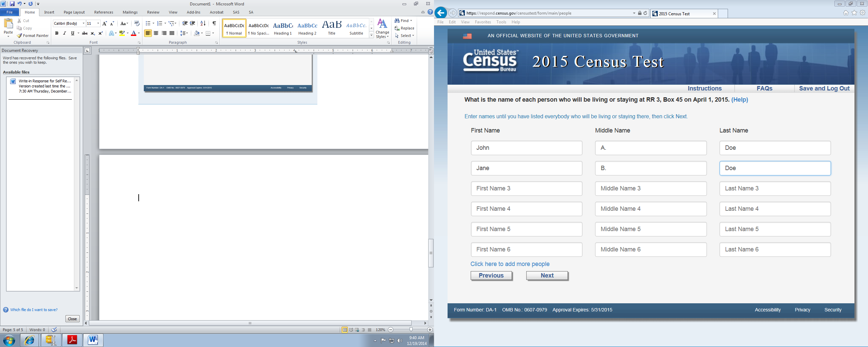868x347 pixels.
Task: Click the Word zoom slider handle
Action: point(411,330)
